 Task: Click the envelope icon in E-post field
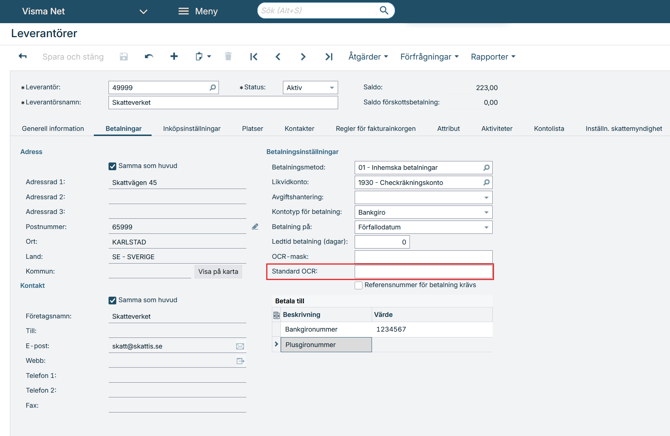tap(240, 346)
